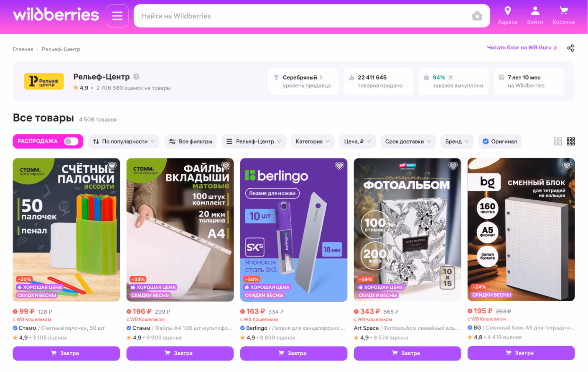The height and width of the screenshot is (372, 588).
Task: Add Файлы вкладыши to favorites heart
Action: [x=226, y=166]
